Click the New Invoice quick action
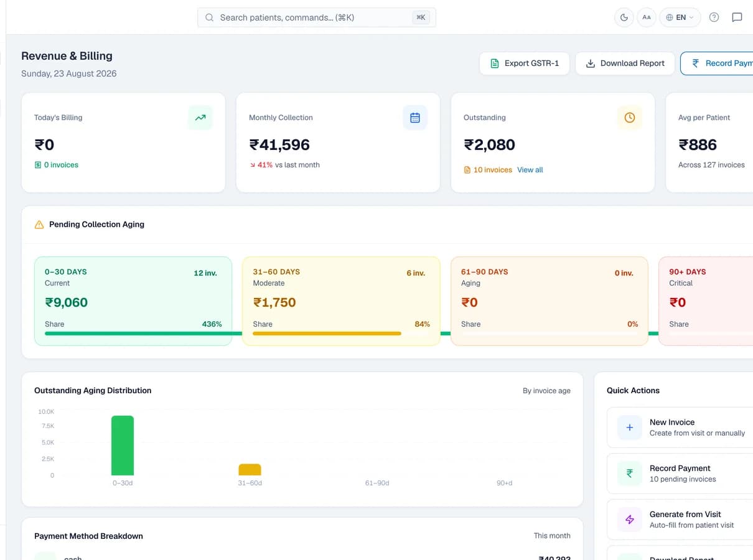The width and height of the screenshot is (753, 560). [680, 427]
